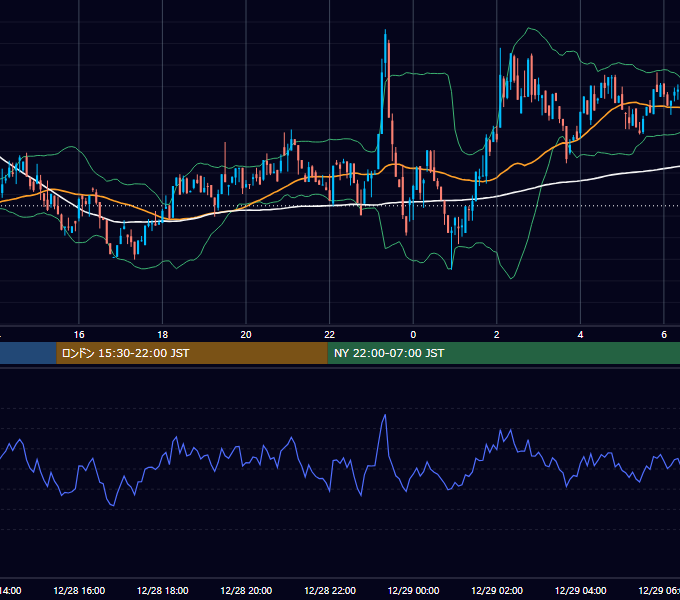Click the 12/29 00:00 time label

tap(413, 590)
